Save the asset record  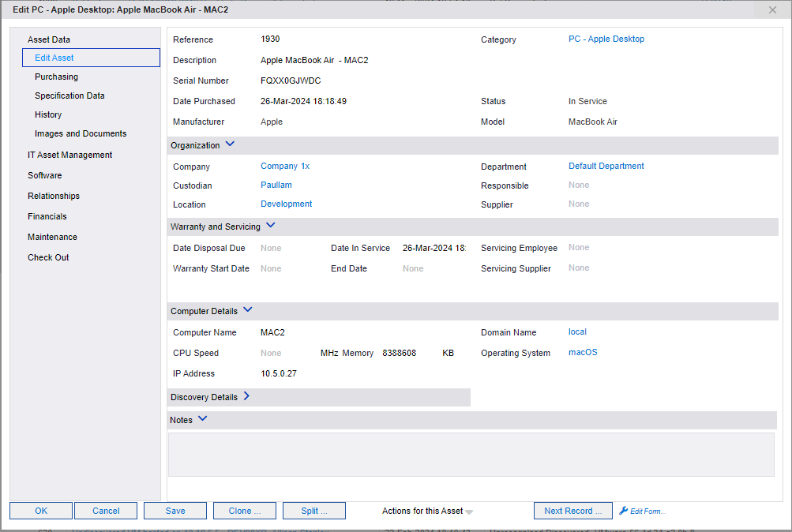(x=175, y=511)
